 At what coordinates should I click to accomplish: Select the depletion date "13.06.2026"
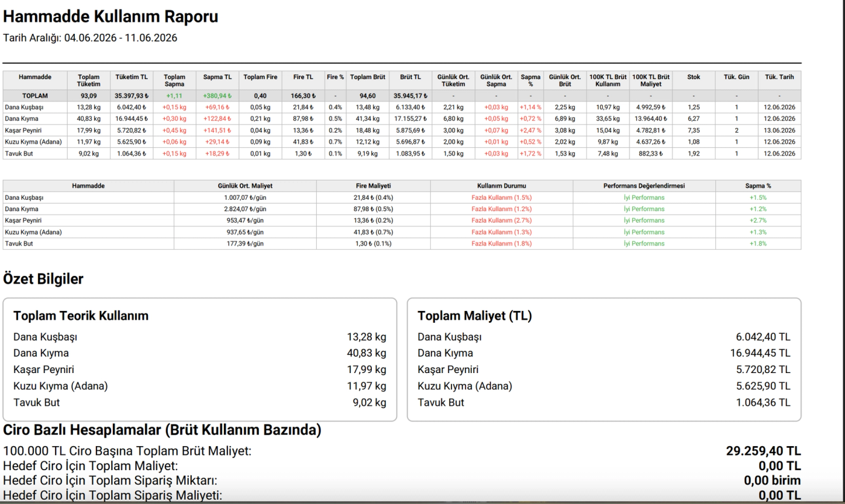(x=779, y=130)
